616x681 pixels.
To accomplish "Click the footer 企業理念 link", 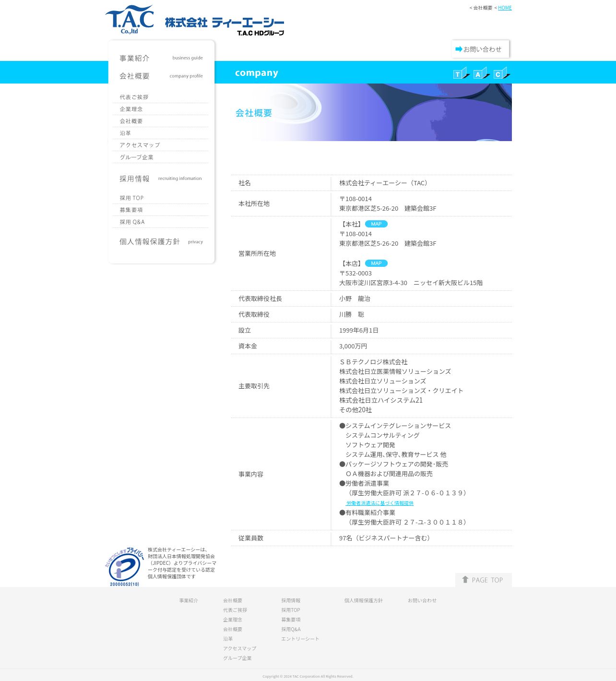I will click(233, 620).
